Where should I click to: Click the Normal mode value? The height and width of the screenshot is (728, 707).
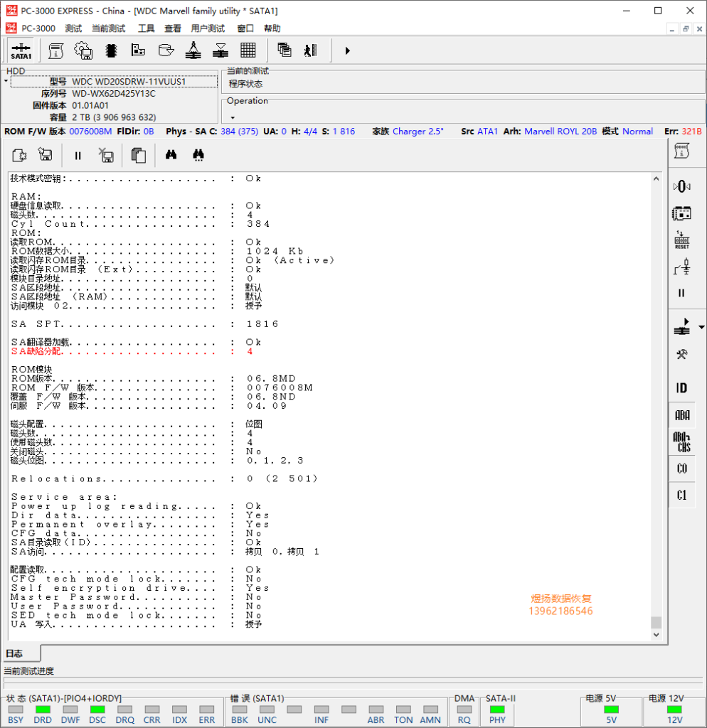638,132
